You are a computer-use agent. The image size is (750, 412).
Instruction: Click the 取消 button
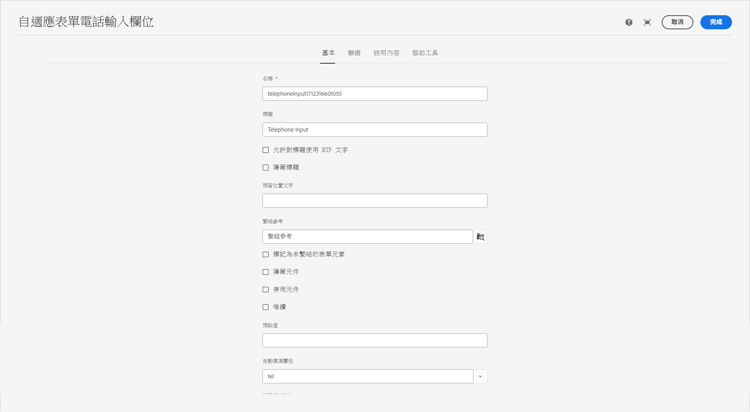tap(677, 22)
